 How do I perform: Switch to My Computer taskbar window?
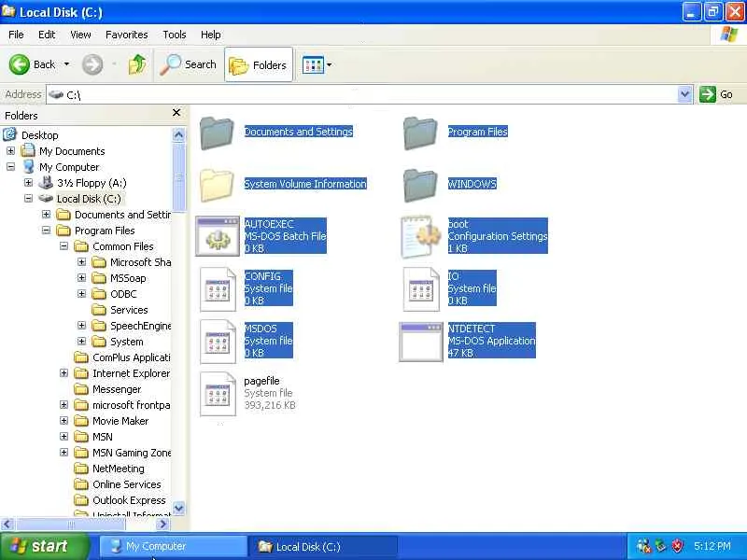(x=174, y=546)
